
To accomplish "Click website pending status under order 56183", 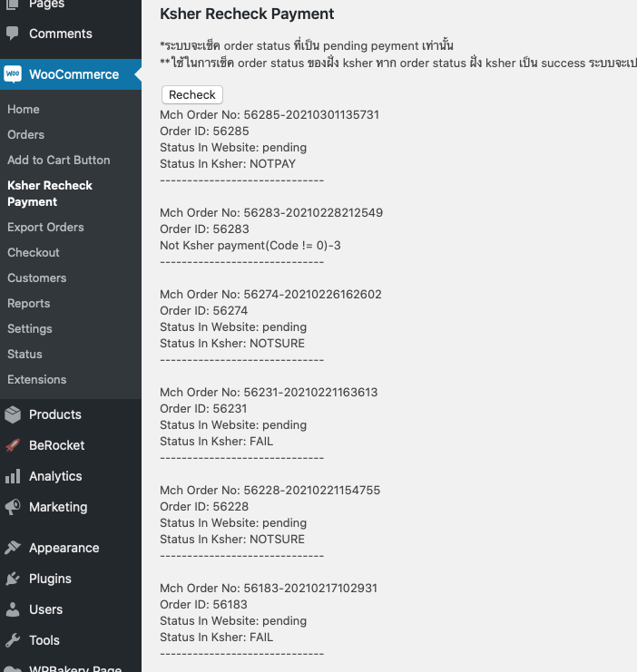I will click(233, 621).
